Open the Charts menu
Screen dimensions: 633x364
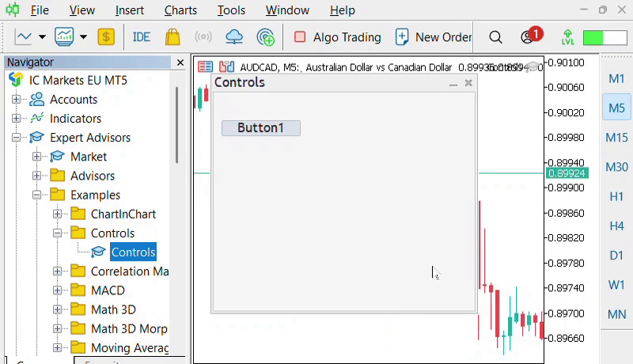180,10
